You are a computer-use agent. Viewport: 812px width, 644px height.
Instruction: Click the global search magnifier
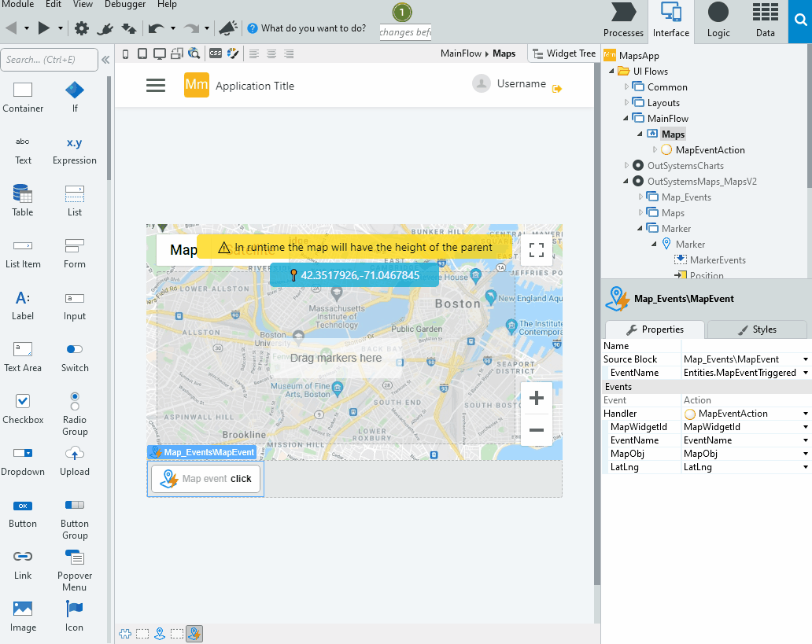800,20
